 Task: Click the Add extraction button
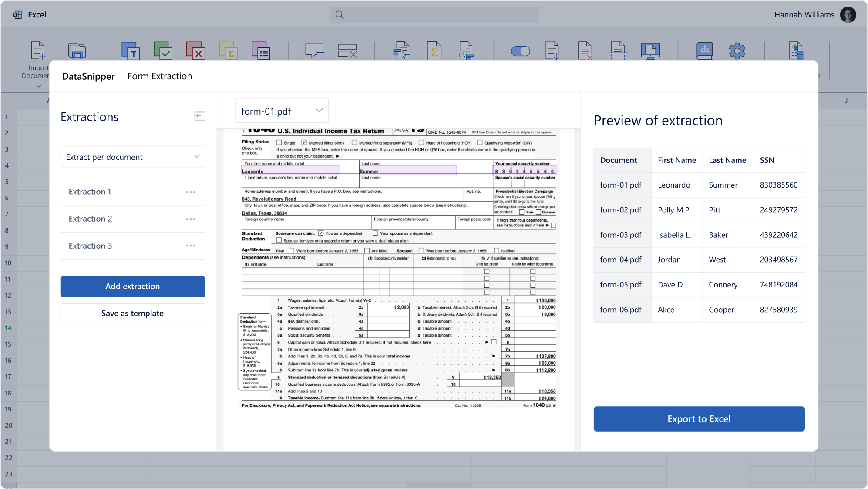point(132,287)
